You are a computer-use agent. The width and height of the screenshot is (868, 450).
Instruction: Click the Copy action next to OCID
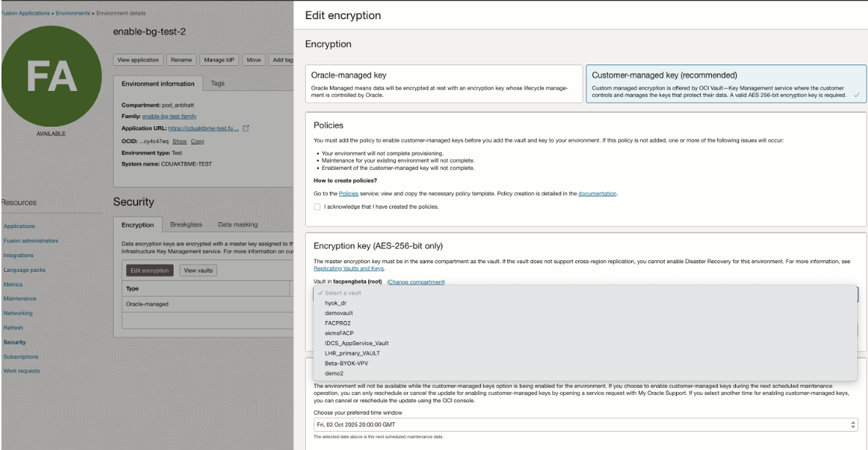click(x=197, y=140)
